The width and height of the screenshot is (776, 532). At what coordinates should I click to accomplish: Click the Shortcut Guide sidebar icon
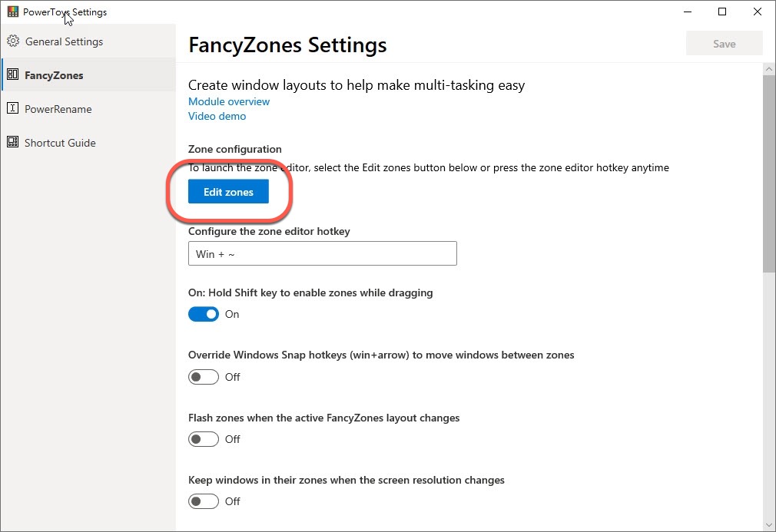click(x=12, y=143)
